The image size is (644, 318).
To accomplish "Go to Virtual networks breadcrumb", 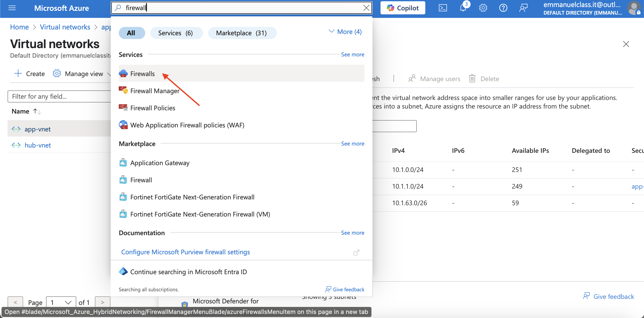I will 65,27.
